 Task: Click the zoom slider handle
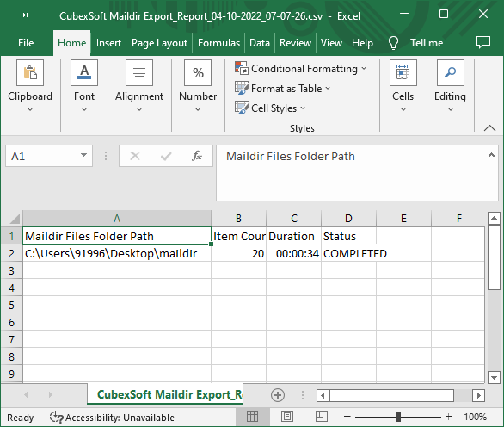(398, 417)
